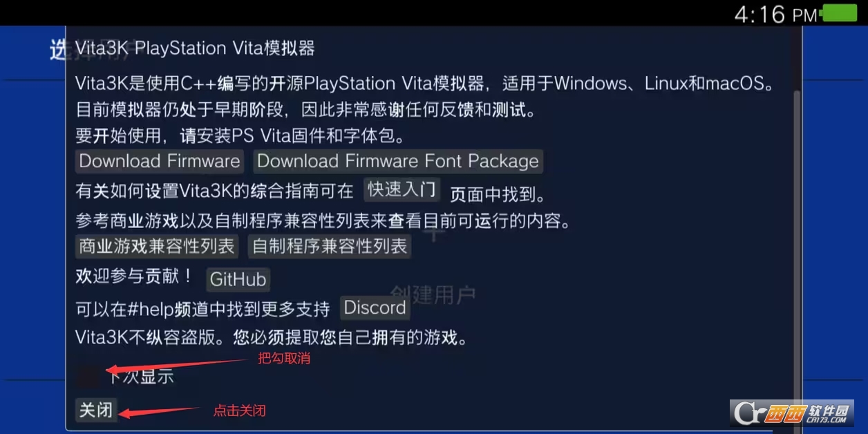868x434 pixels.
Task: Open the Discord support link
Action: click(375, 308)
